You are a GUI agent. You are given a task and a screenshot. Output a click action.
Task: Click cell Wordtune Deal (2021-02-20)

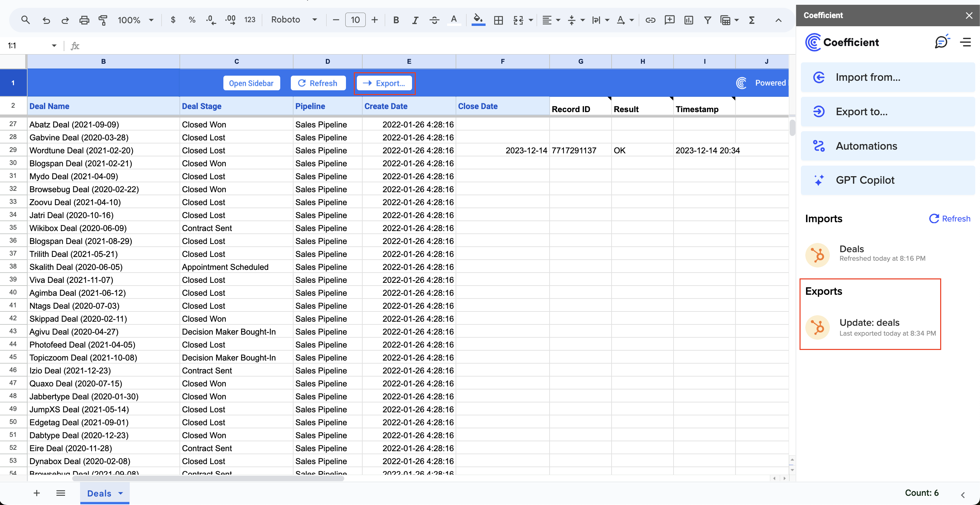click(x=104, y=150)
